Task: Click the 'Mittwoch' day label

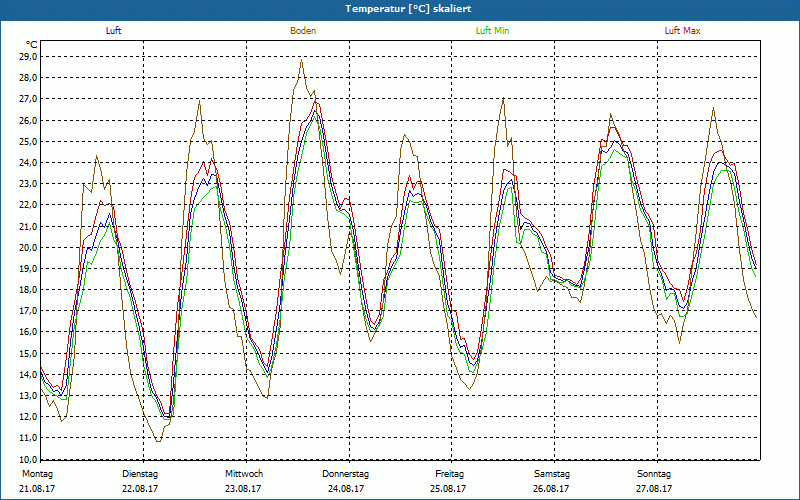Action: pyautogui.click(x=244, y=474)
